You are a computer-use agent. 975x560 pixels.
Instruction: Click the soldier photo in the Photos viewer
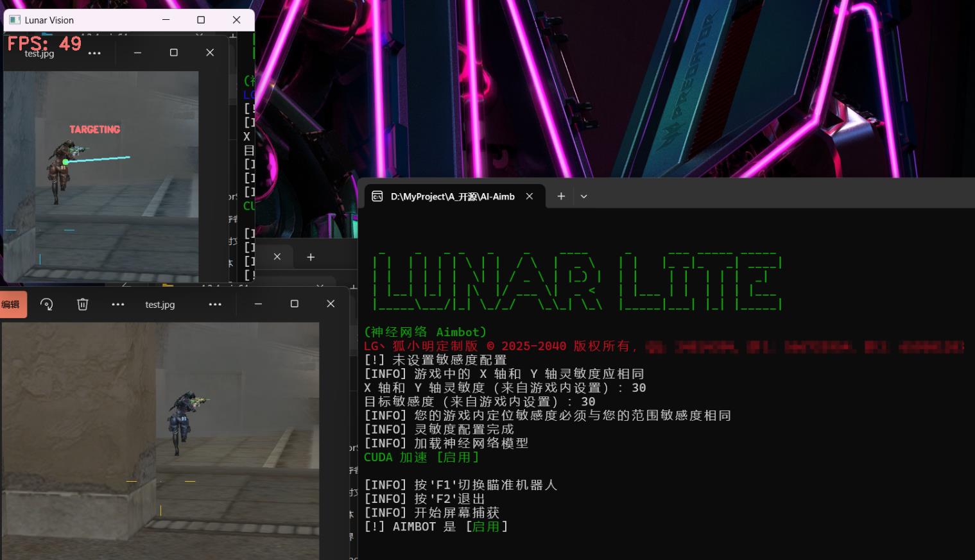[160, 440]
